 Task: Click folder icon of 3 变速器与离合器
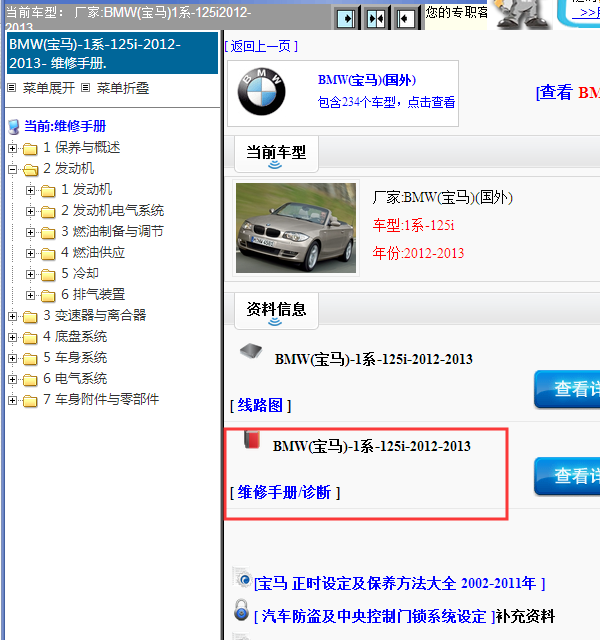[30, 316]
